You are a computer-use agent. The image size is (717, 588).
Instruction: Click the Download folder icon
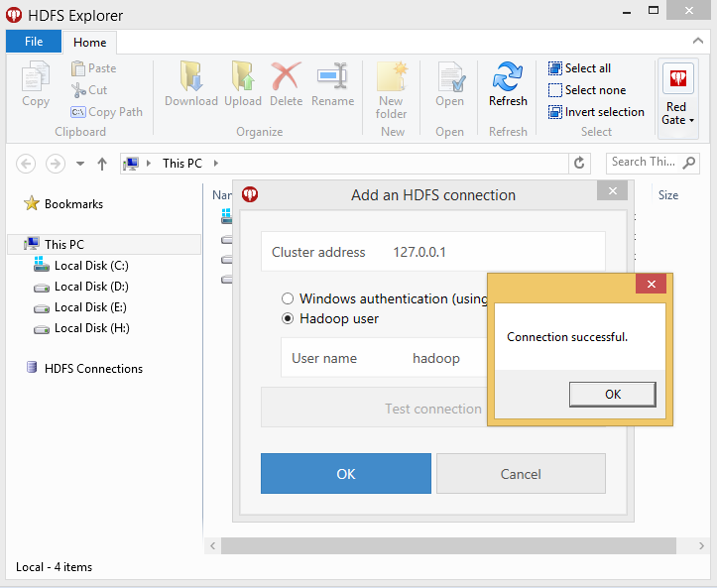tap(191, 76)
